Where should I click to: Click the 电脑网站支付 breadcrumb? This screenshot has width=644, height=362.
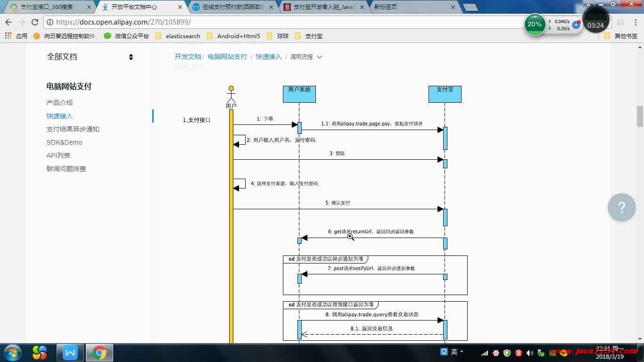[227, 57]
